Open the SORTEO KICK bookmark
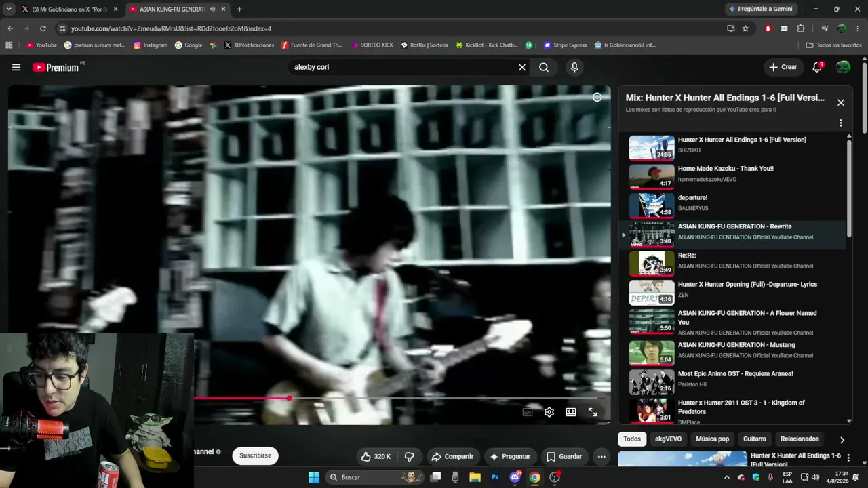Image resolution: width=868 pixels, height=488 pixels. (372, 45)
